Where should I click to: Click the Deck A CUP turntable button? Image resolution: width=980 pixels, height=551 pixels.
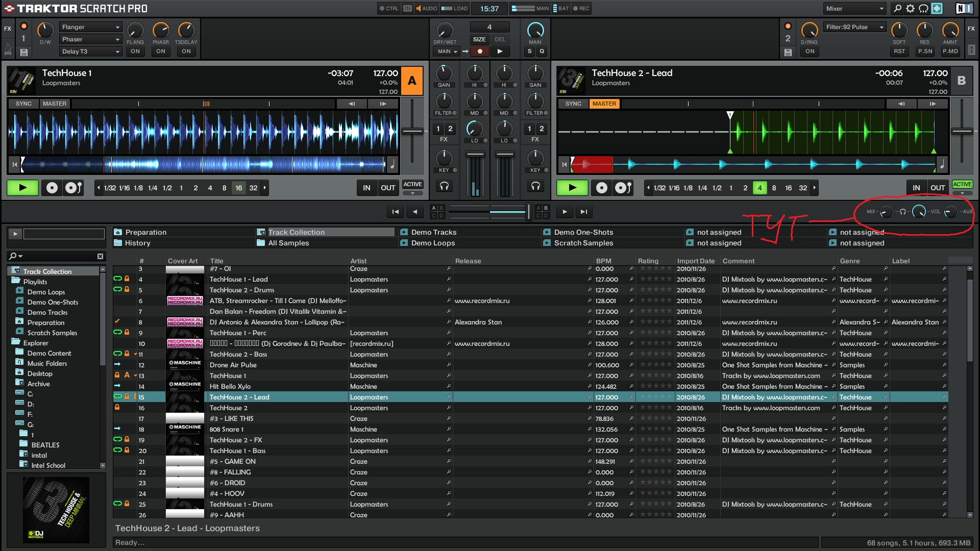click(73, 188)
